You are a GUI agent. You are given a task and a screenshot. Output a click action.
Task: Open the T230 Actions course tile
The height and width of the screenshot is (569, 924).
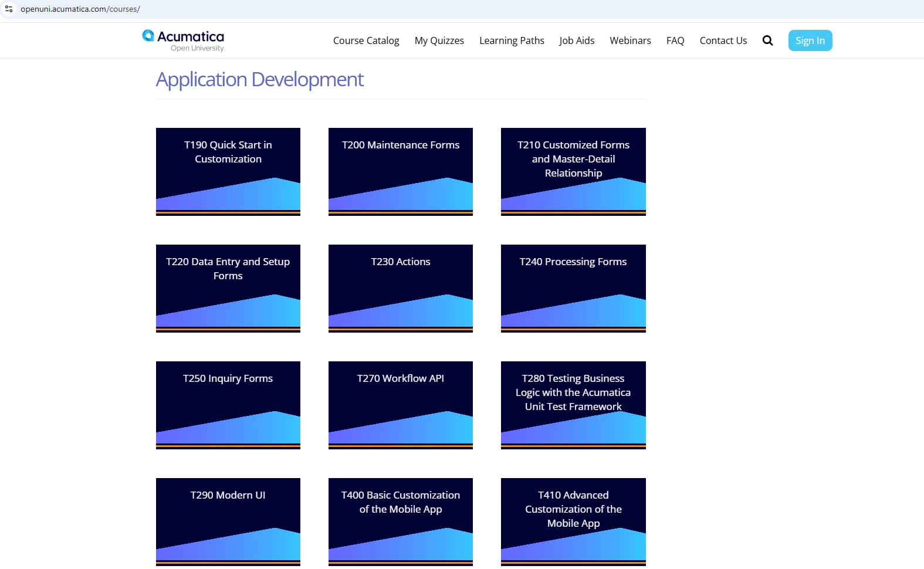click(401, 289)
